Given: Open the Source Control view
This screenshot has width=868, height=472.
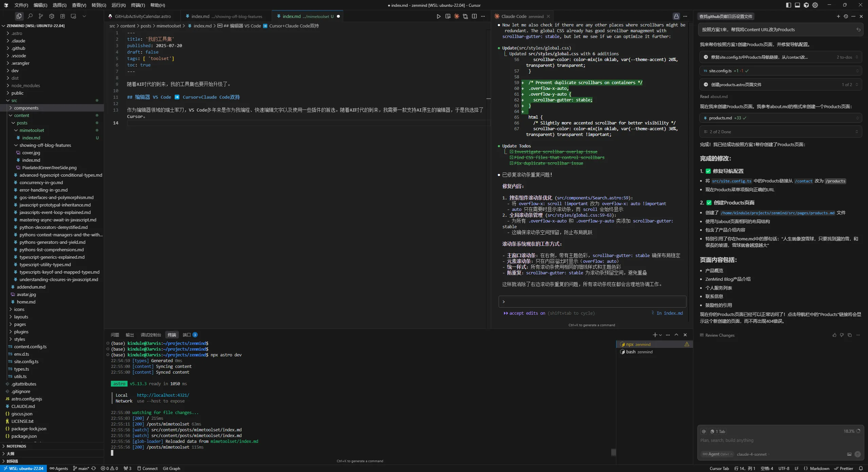Looking at the screenshot, I should pyautogui.click(x=41, y=16).
